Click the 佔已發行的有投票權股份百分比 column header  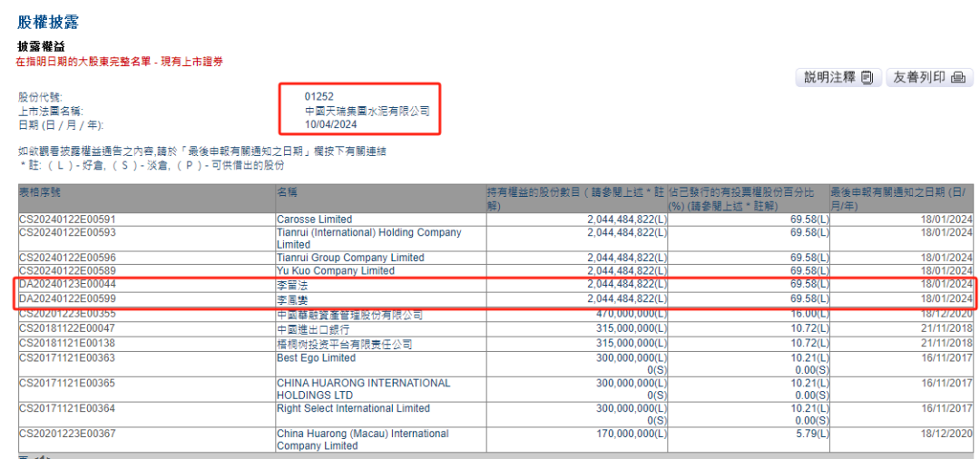click(x=748, y=198)
